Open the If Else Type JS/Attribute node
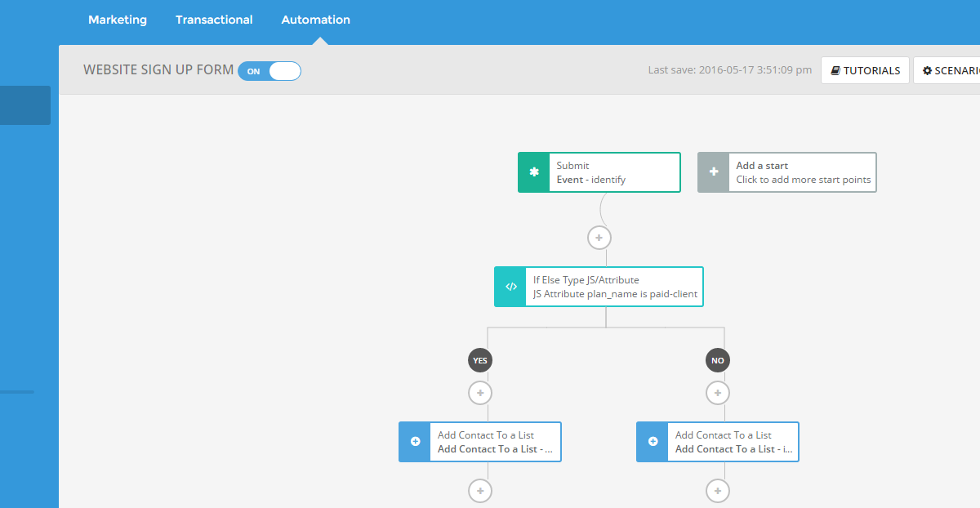 [599, 287]
